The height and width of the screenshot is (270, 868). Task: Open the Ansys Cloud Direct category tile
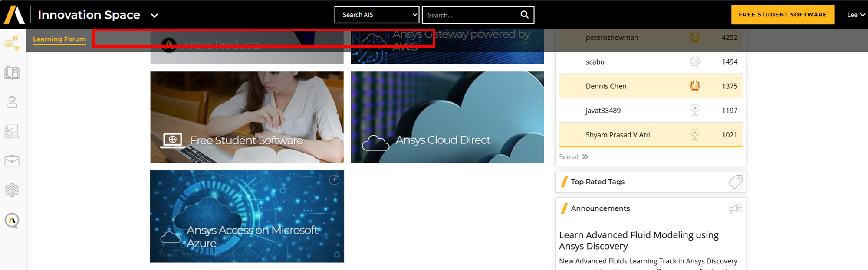coord(447,117)
